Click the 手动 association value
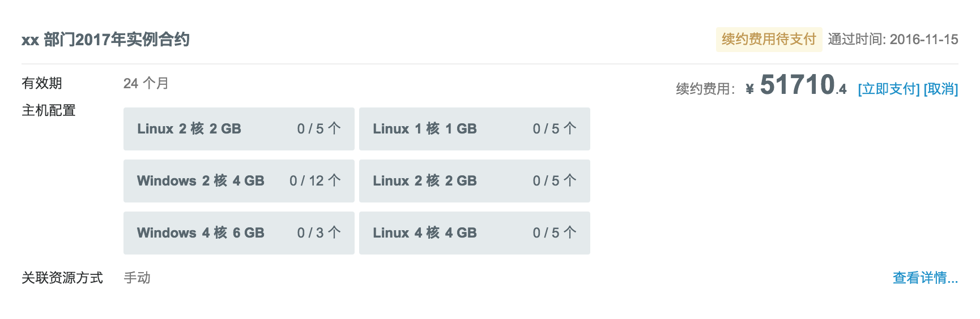980x319 pixels. (137, 278)
